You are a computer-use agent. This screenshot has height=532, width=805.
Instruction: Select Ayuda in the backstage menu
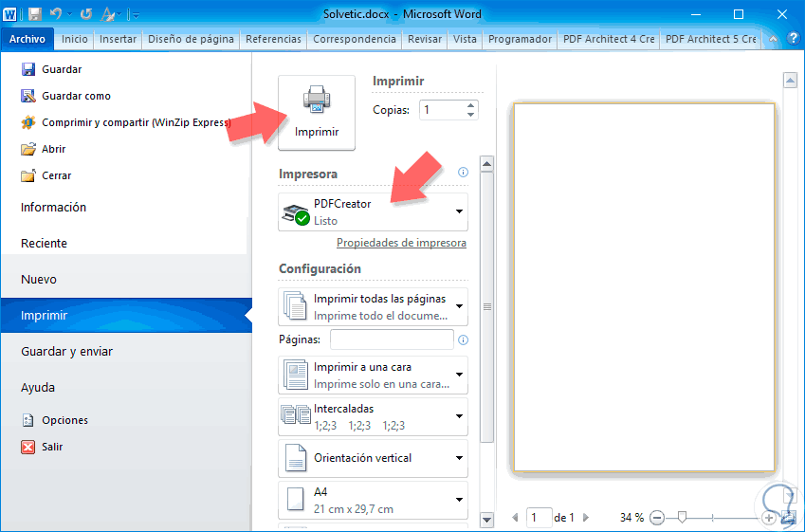click(x=38, y=387)
